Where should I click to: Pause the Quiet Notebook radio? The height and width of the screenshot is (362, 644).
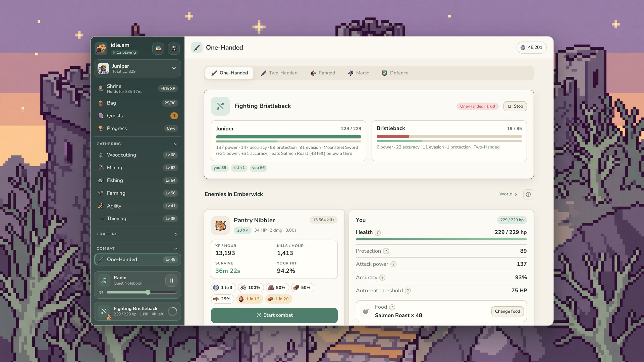pos(171,281)
